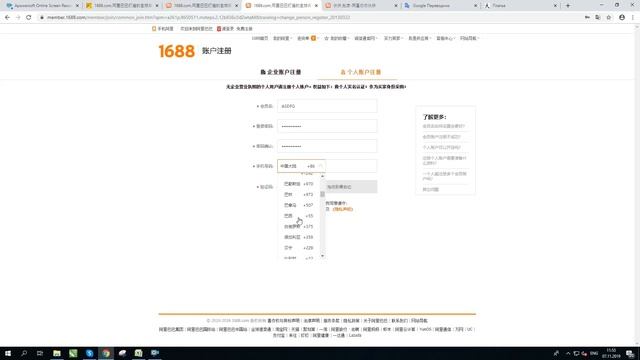
Task: Click the confirm password field
Action: point(327,146)
